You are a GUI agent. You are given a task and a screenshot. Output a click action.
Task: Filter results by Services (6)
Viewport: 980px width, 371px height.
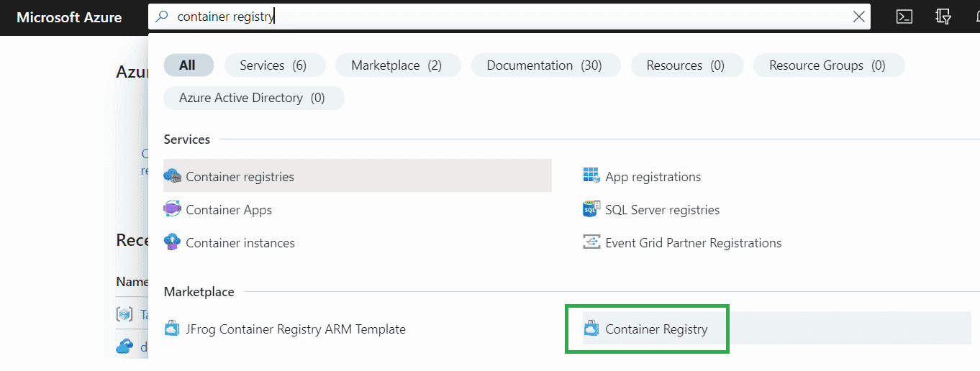click(275, 65)
